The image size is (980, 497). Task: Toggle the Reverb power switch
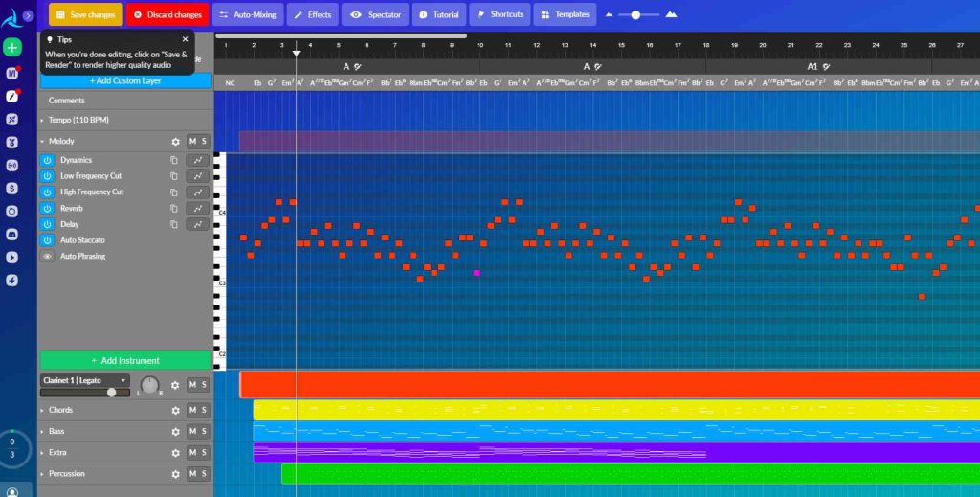pyautogui.click(x=48, y=208)
